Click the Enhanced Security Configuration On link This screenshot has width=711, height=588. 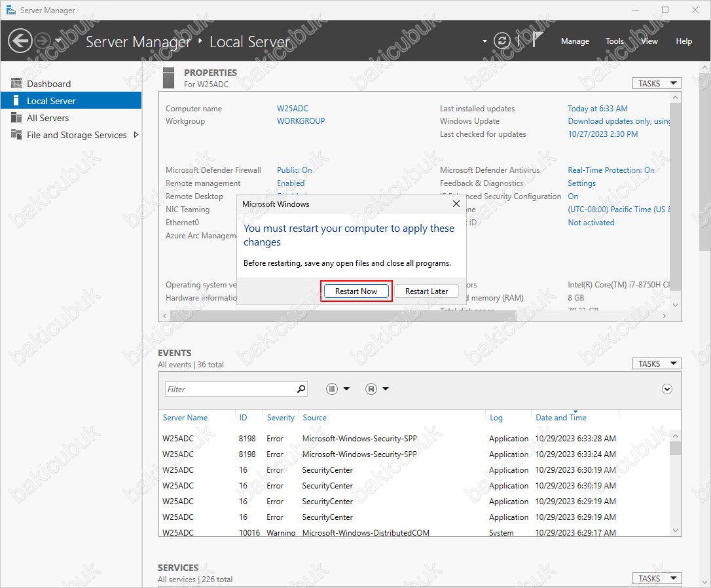point(573,196)
